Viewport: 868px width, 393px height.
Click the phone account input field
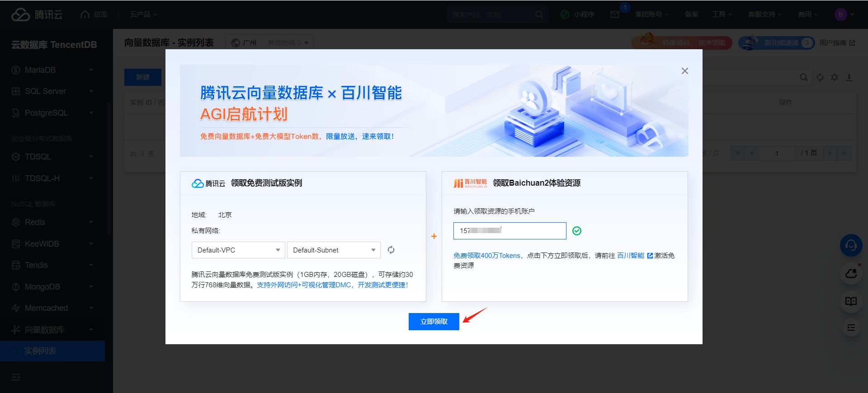(x=509, y=231)
